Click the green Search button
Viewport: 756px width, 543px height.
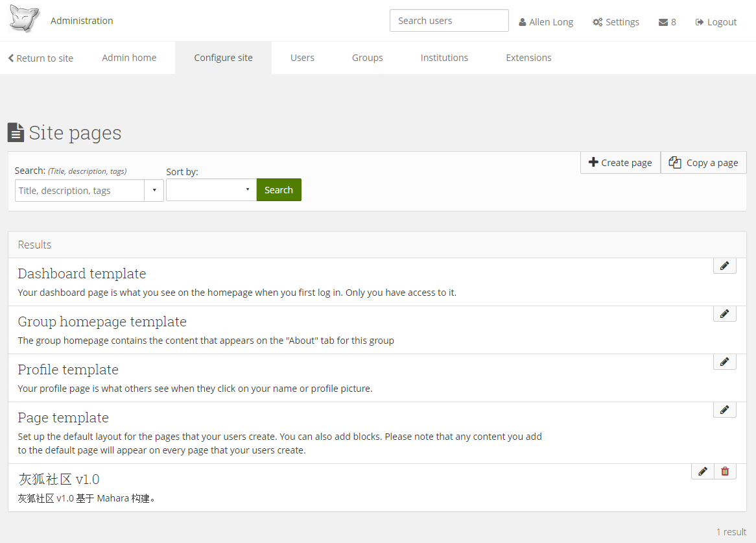tap(279, 190)
